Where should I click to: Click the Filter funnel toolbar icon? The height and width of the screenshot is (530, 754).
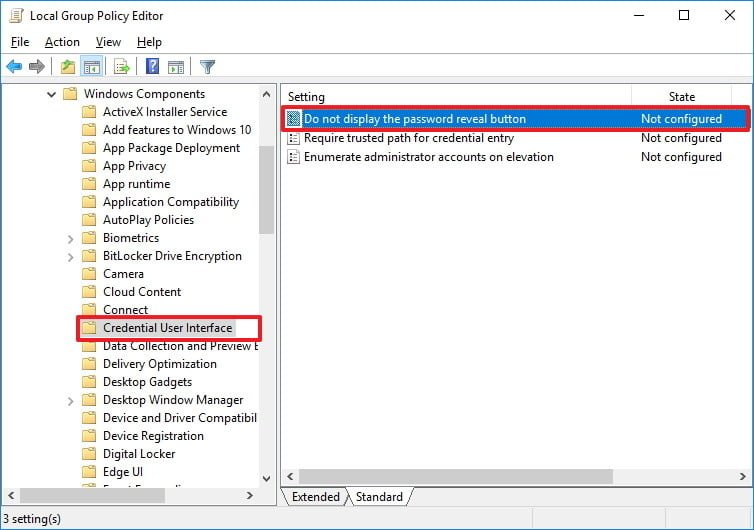tap(207, 67)
